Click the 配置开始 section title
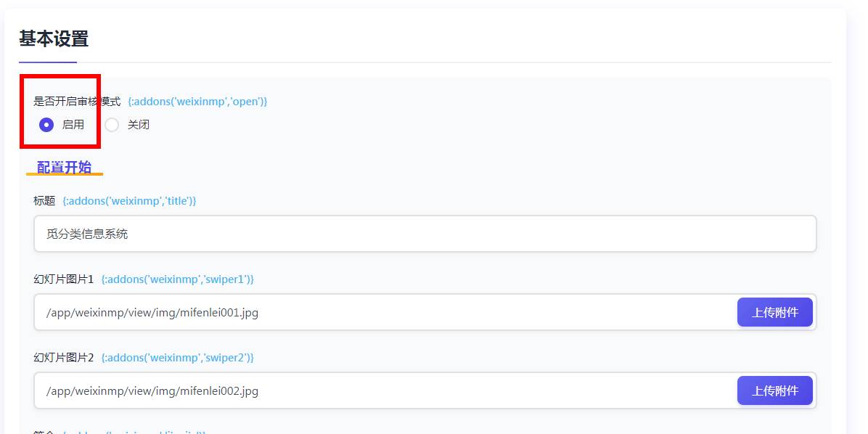868x434 pixels. point(65,167)
